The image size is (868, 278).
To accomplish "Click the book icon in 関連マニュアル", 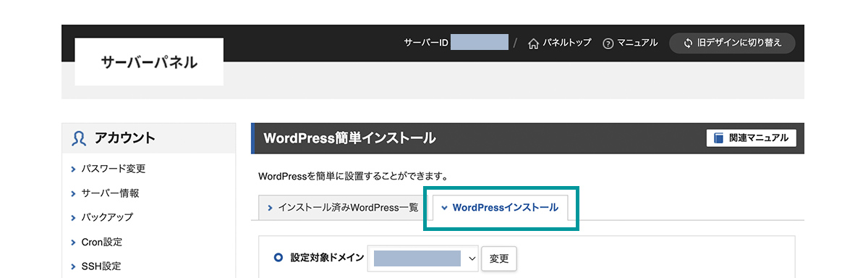I will click(x=718, y=138).
